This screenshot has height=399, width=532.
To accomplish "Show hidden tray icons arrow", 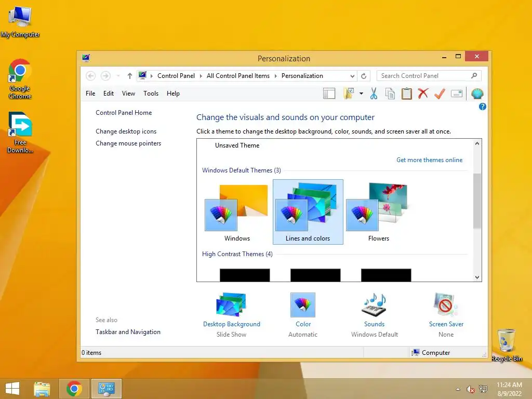I will (458, 389).
